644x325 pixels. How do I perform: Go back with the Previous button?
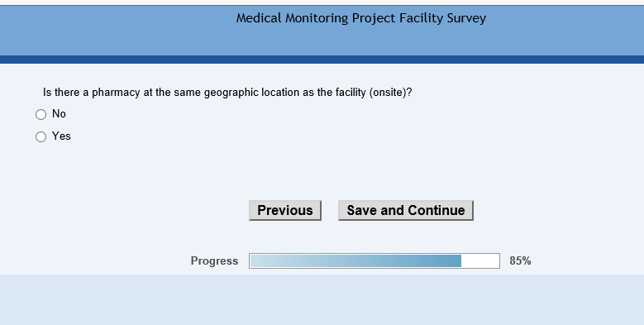[285, 210]
